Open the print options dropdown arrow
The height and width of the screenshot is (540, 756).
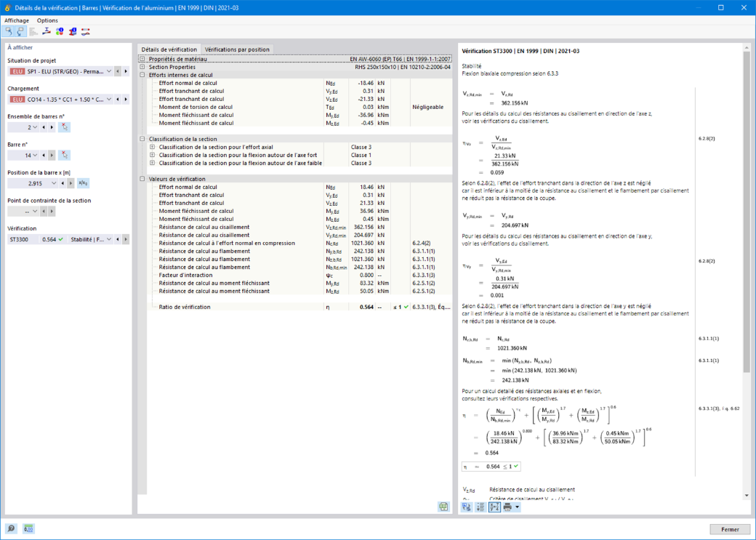[518, 507]
